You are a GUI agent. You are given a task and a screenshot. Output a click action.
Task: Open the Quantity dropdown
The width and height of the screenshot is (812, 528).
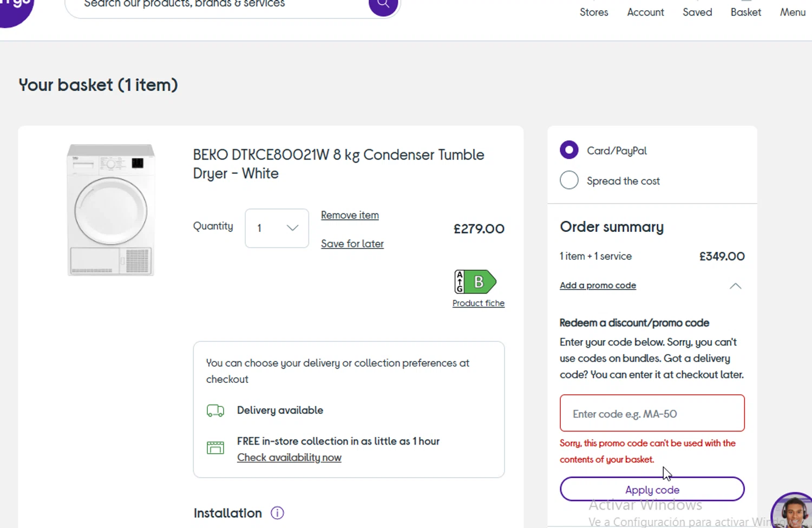277,228
